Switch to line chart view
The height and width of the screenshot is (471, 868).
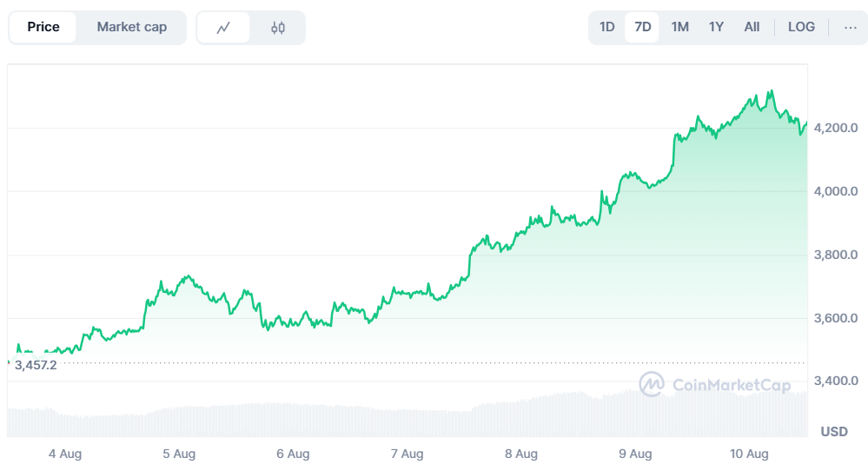pos(223,28)
